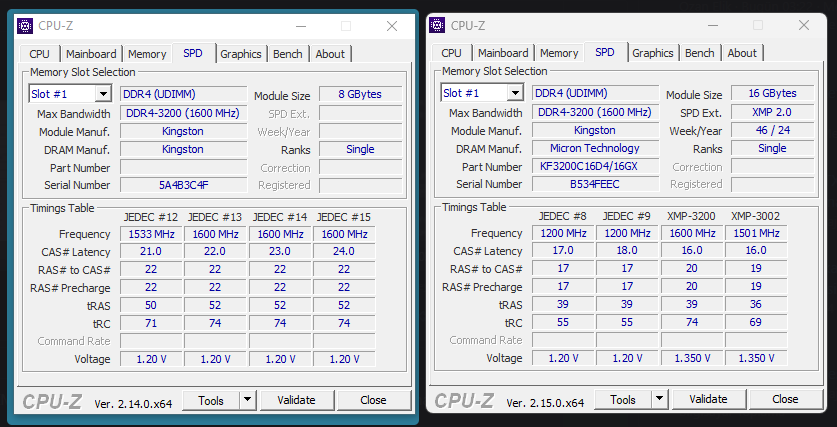The width and height of the screenshot is (837, 427).
Task: Open About tab in right window
Action: (x=742, y=53)
